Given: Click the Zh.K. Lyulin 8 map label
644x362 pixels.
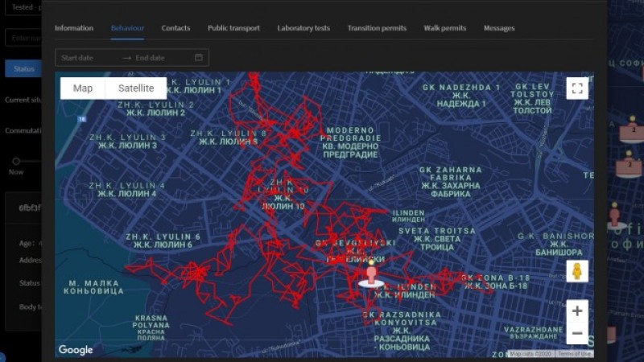Looking at the screenshot, I should click(x=229, y=138).
